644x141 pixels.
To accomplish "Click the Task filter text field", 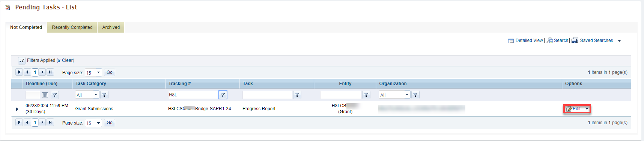I will (267, 95).
